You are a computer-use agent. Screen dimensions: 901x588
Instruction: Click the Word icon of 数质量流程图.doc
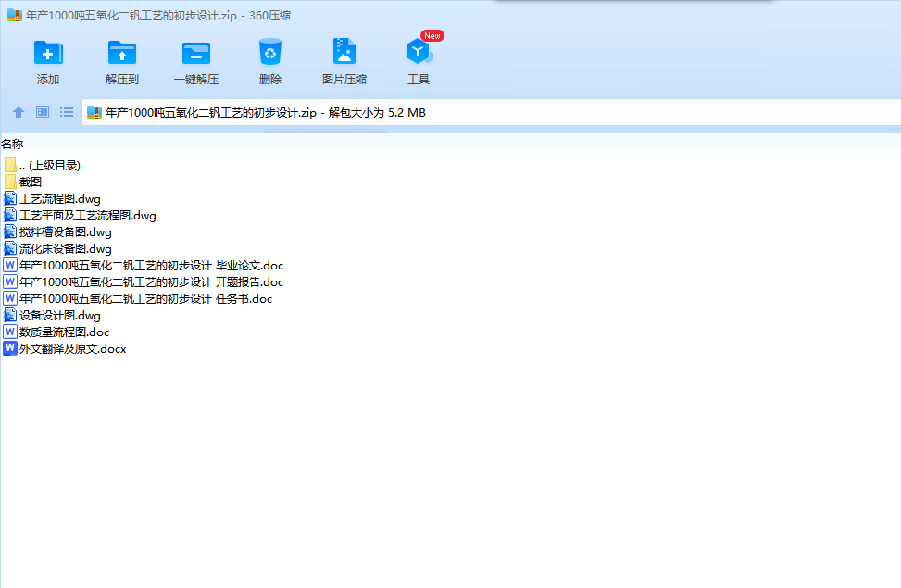10,332
